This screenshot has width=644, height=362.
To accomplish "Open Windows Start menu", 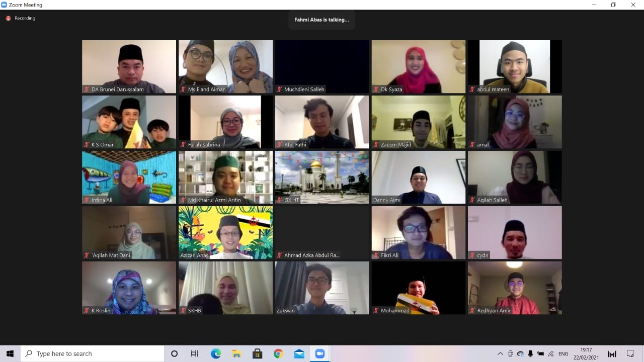I will tap(10, 353).
